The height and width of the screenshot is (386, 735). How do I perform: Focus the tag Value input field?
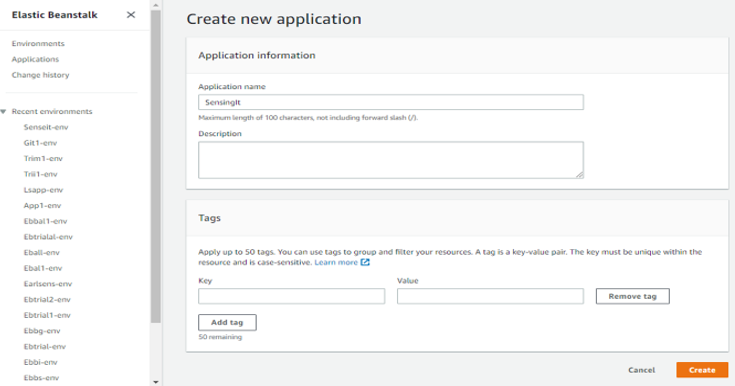point(490,296)
